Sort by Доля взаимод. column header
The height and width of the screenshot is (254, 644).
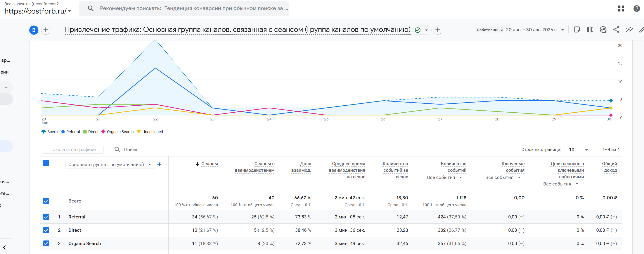coord(301,167)
